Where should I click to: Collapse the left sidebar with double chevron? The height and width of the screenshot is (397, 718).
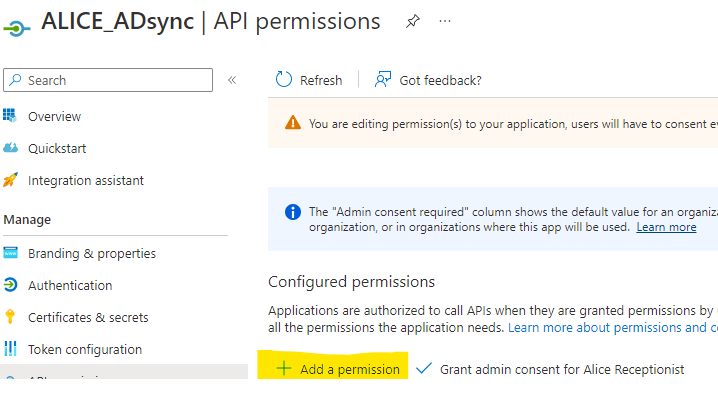232,80
